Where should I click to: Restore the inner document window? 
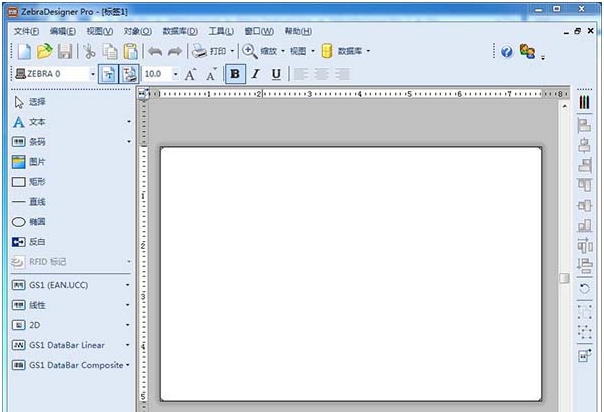click(577, 31)
